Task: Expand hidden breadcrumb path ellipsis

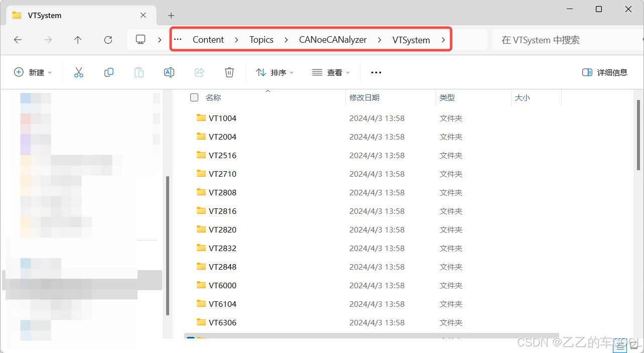Action: coord(178,40)
